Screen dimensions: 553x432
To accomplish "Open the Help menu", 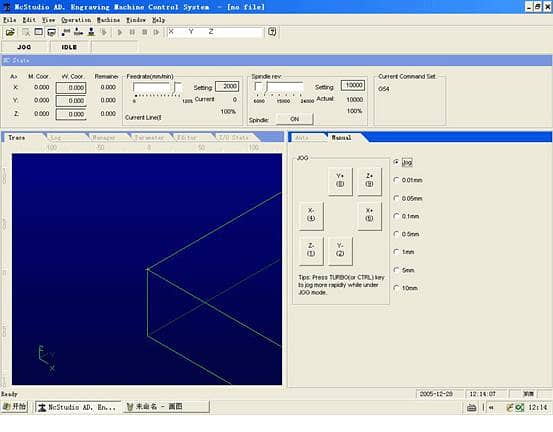I will coord(159,20).
